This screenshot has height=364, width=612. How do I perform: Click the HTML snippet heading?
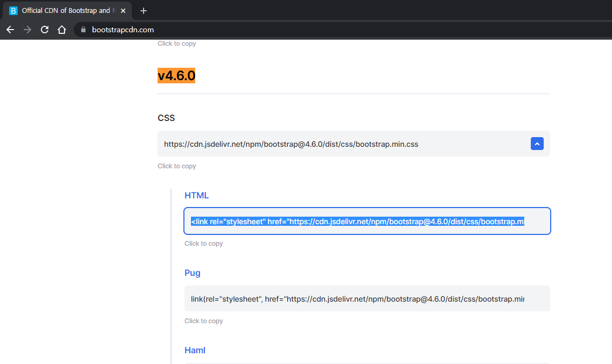[x=197, y=196]
